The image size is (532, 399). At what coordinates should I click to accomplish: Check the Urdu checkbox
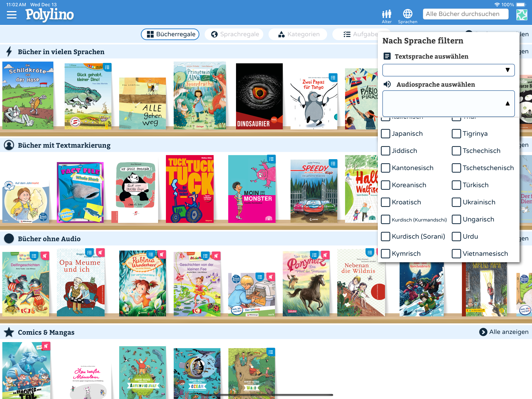(x=456, y=236)
